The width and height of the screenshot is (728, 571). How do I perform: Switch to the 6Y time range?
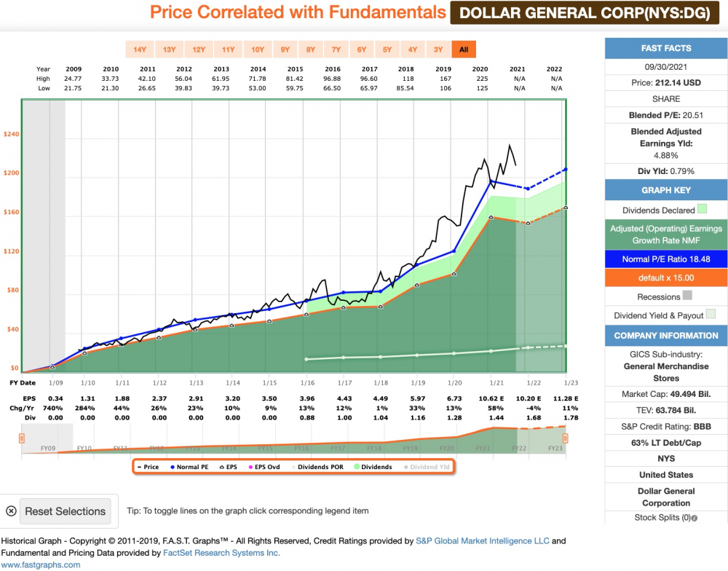(362, 50)
